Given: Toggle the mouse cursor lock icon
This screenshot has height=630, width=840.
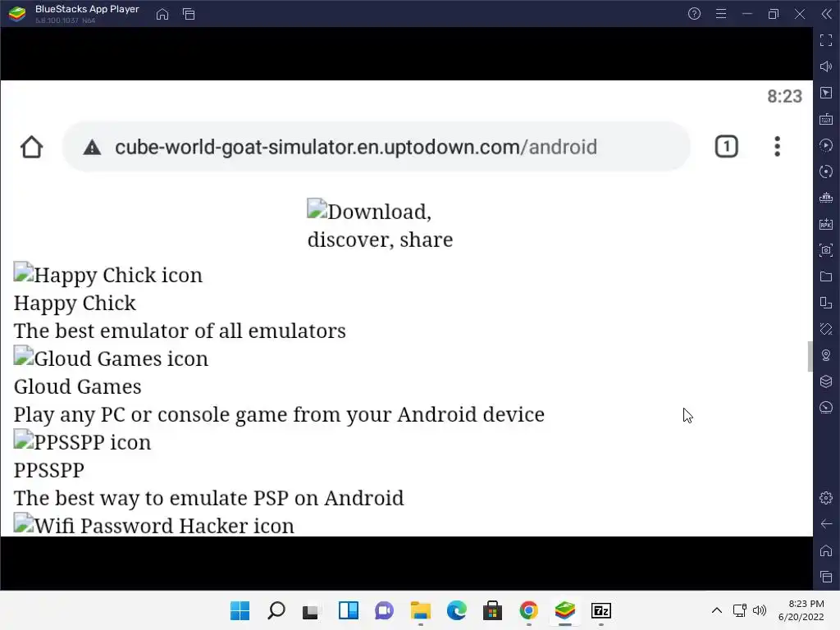Looking at the screenshot, I should 826,93.
